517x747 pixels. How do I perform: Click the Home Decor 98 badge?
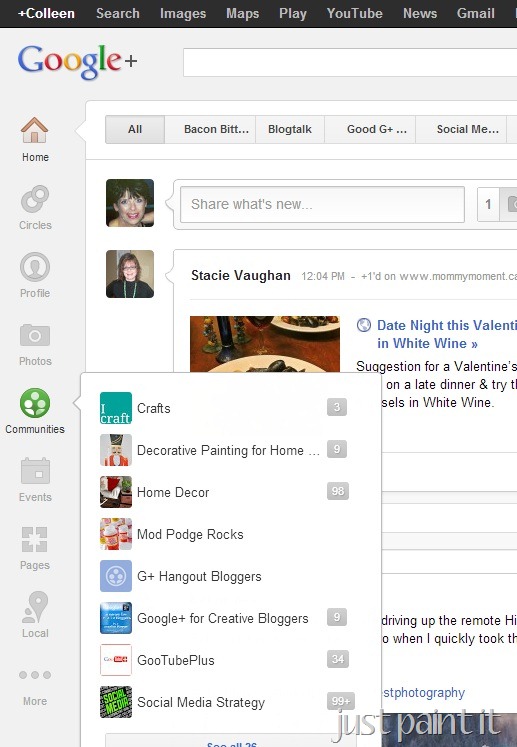click(338, 491)
